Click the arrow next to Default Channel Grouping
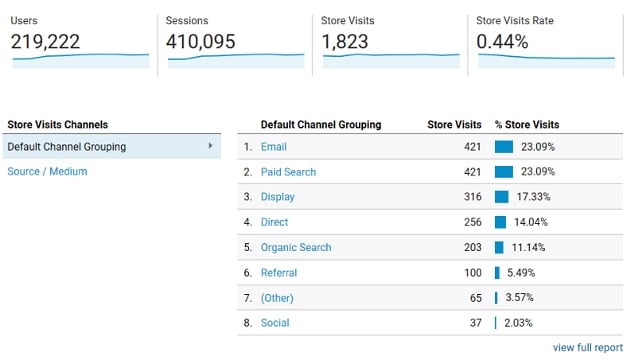The height and width of the screenshot is (361, 630). tap(211, 146)
